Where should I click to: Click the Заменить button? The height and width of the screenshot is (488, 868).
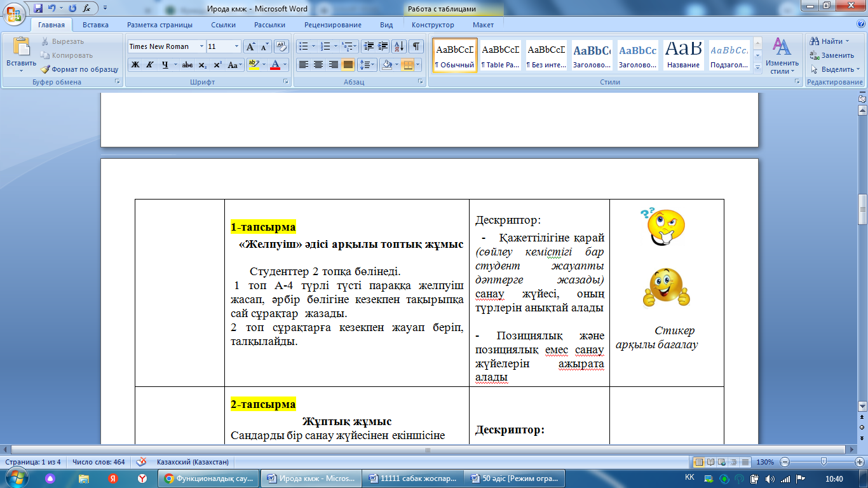pos(832,55)
